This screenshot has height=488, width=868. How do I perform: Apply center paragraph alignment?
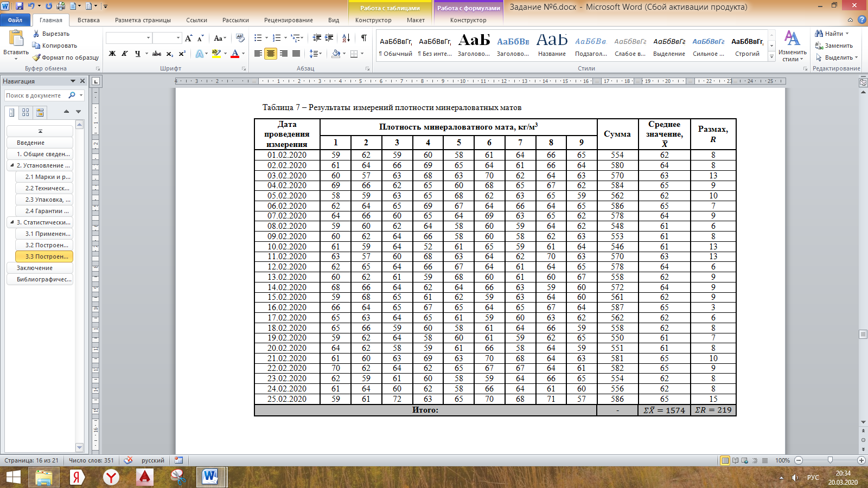(270, 54)
